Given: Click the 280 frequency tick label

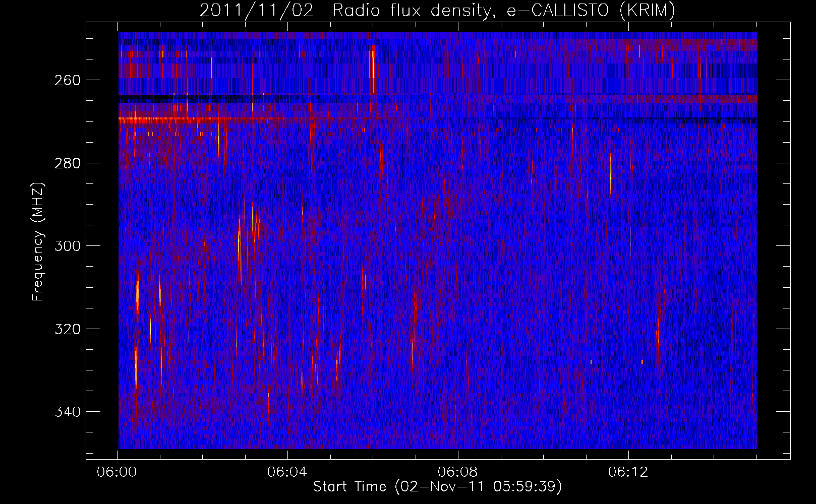Looking at the screenshot, I should tap(67, 163).
